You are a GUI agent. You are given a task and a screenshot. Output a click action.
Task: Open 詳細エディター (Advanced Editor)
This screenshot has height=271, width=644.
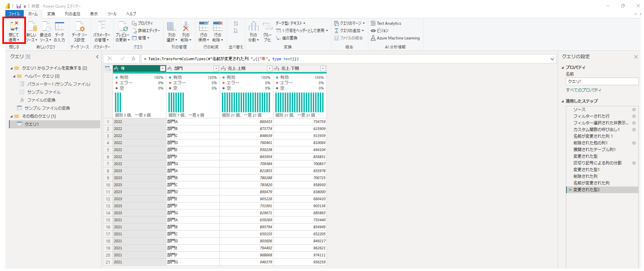point(146,31)
